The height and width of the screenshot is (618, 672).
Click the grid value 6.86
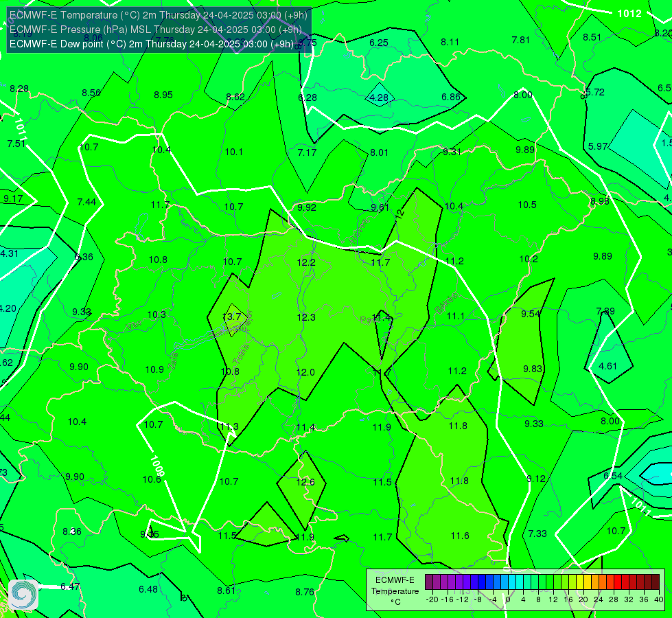451,97
